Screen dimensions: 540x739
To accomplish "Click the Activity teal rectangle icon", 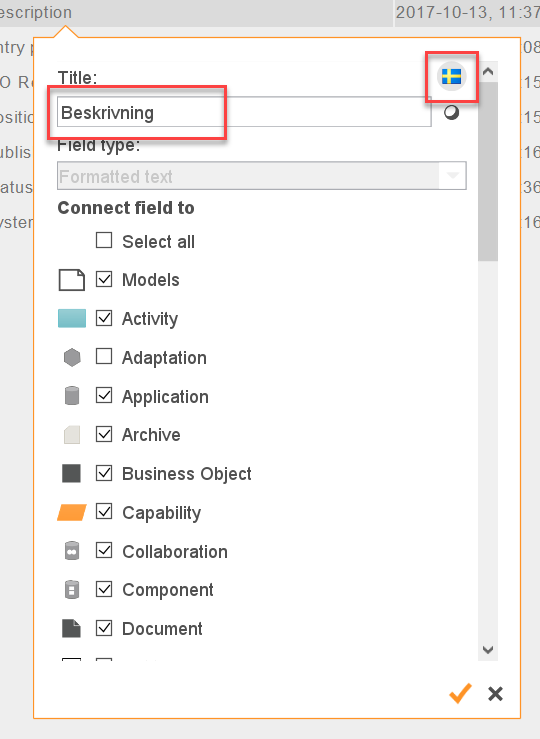I will point(72,318).
